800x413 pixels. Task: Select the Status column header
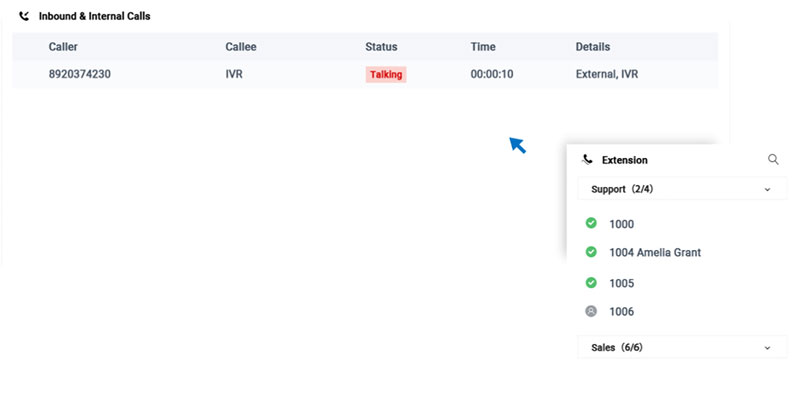[x=381, y=47]
